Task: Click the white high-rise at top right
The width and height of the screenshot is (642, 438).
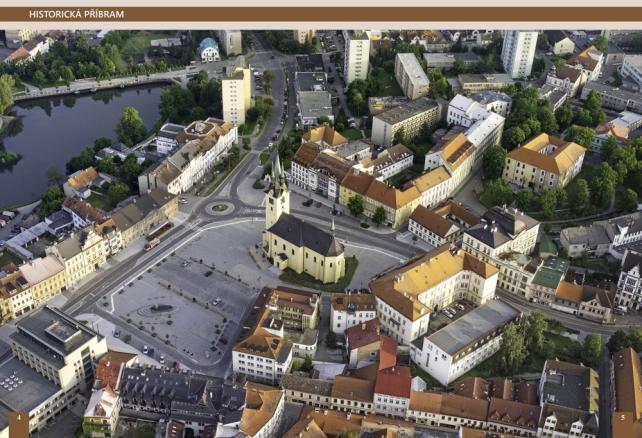Action: [519, 52]
